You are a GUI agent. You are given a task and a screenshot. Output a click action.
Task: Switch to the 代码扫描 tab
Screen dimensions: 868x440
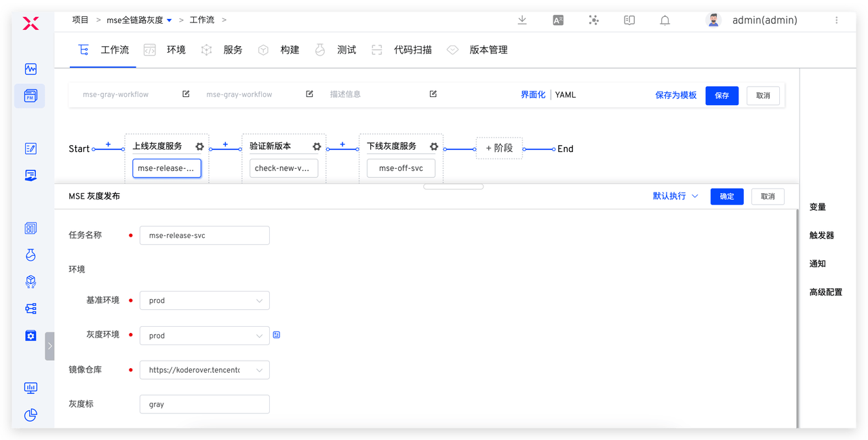pos(412,49)
